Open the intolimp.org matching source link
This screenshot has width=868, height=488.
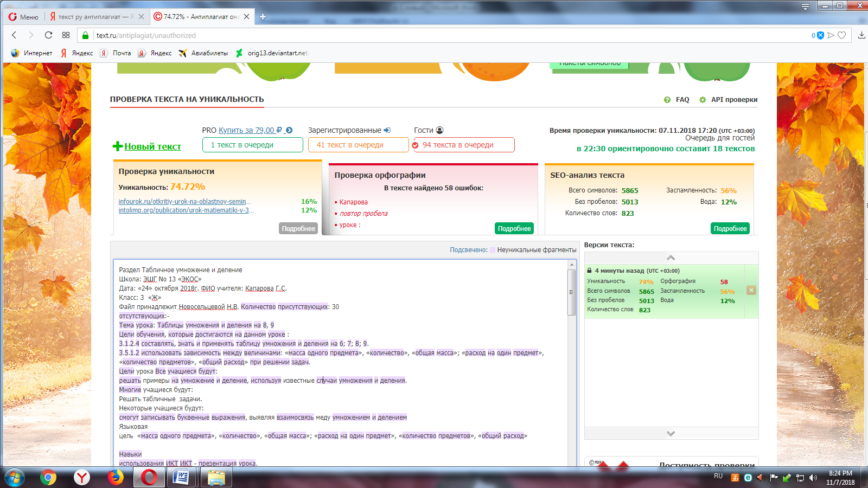186,210
